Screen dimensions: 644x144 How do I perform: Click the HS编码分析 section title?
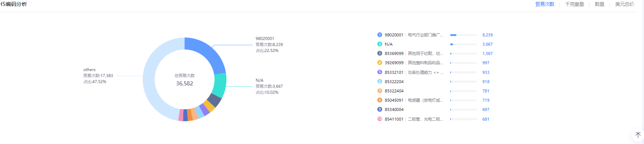(x=13, y=4)
